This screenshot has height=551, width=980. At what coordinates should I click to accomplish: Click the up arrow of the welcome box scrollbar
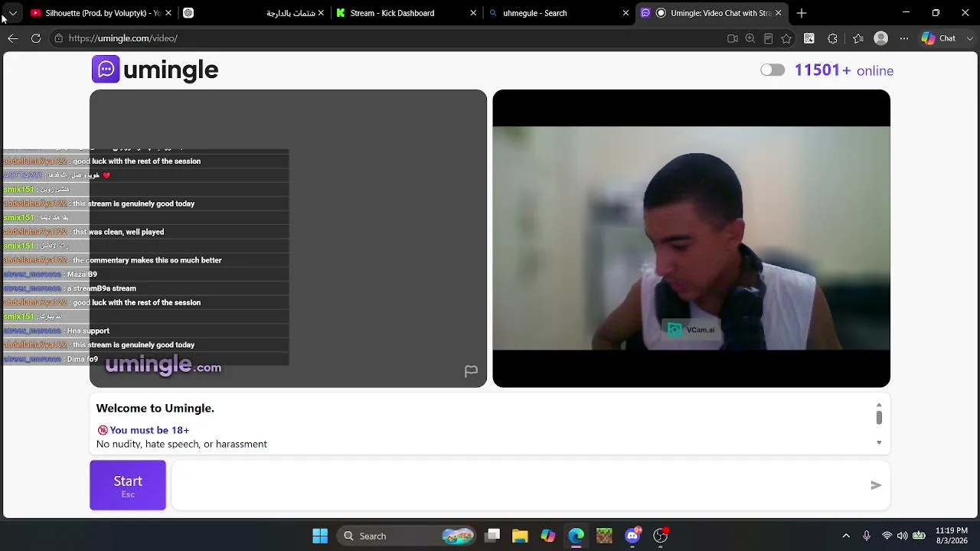[879, 405]
